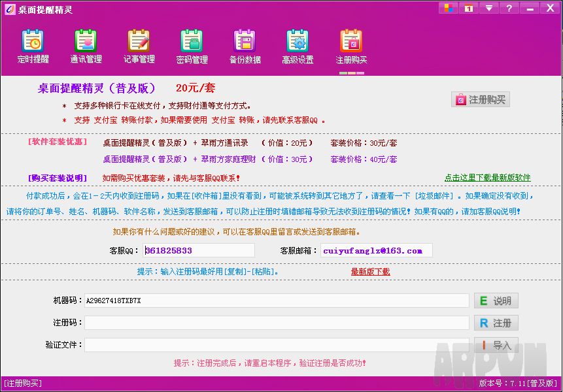Open the 记事管理 notes manager

pos(139,46)
